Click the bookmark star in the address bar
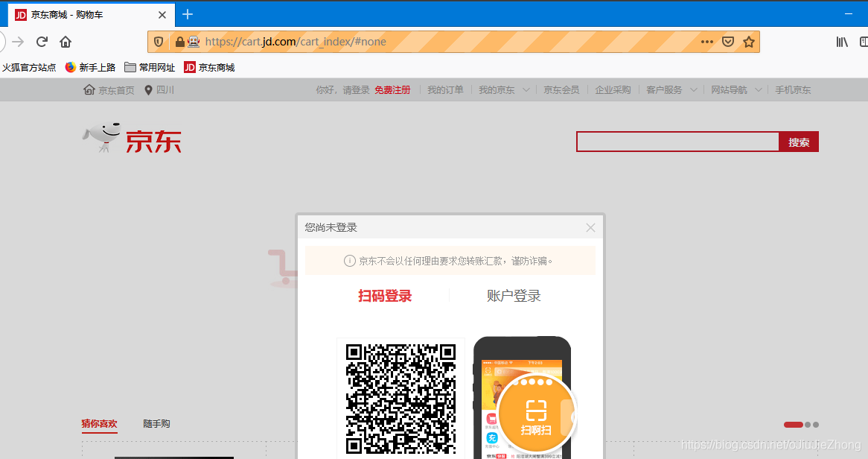This screenshot has width=868, height=459. tap(750, 42)
